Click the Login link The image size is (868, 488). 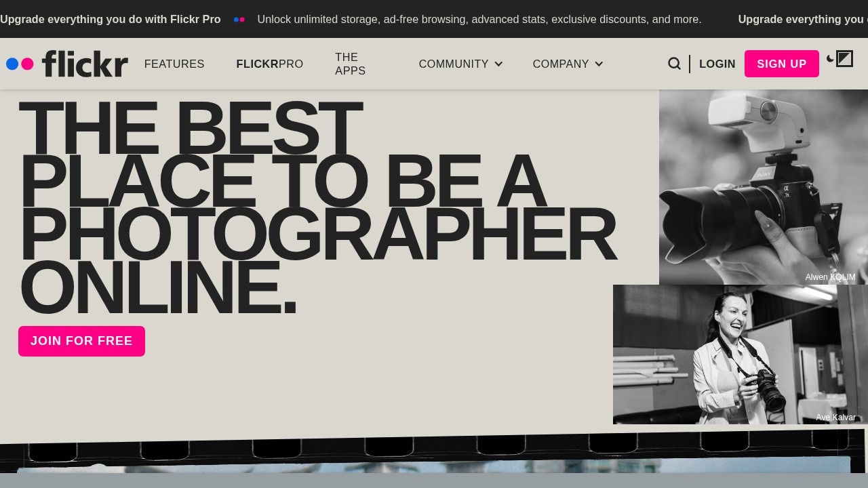[717, 64]
